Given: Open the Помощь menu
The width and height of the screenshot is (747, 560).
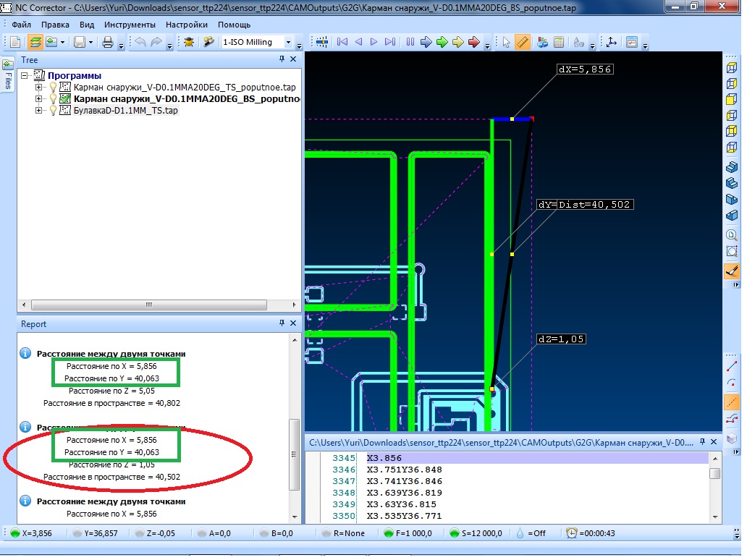Looking at the screenshot, I should pos(235,25).
